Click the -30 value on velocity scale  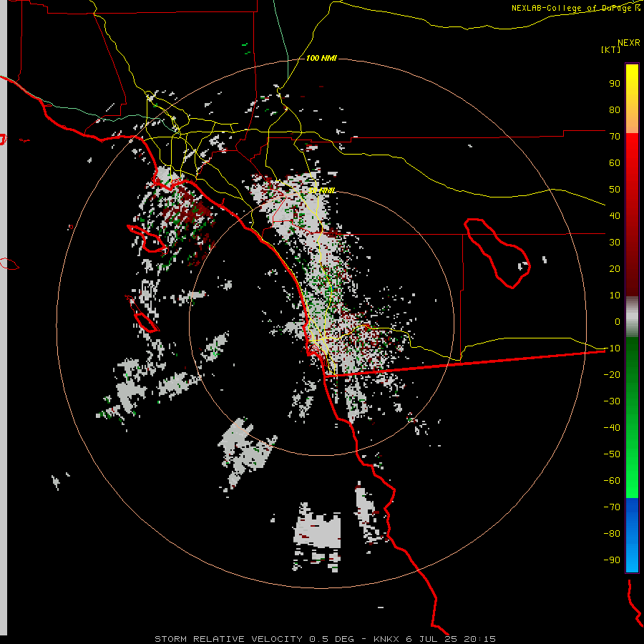612,401
